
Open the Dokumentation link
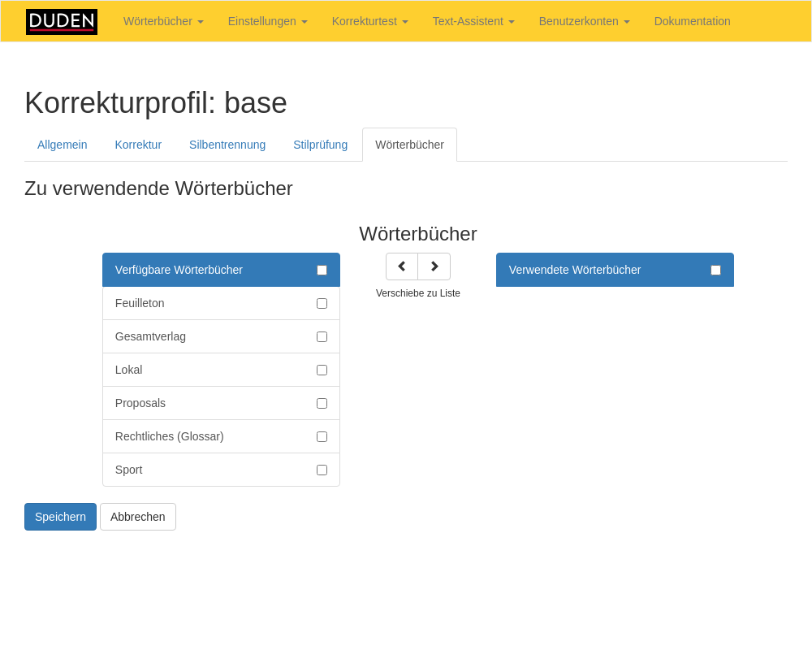pos(692,21)
